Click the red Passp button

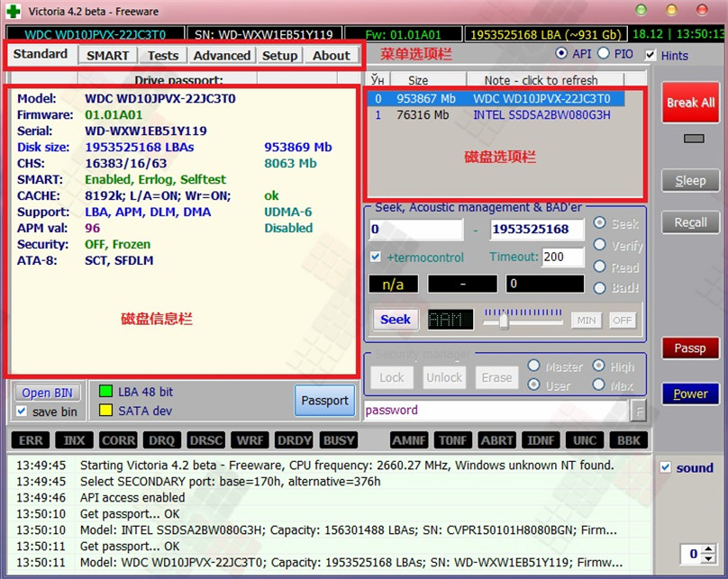click(690, 348)
